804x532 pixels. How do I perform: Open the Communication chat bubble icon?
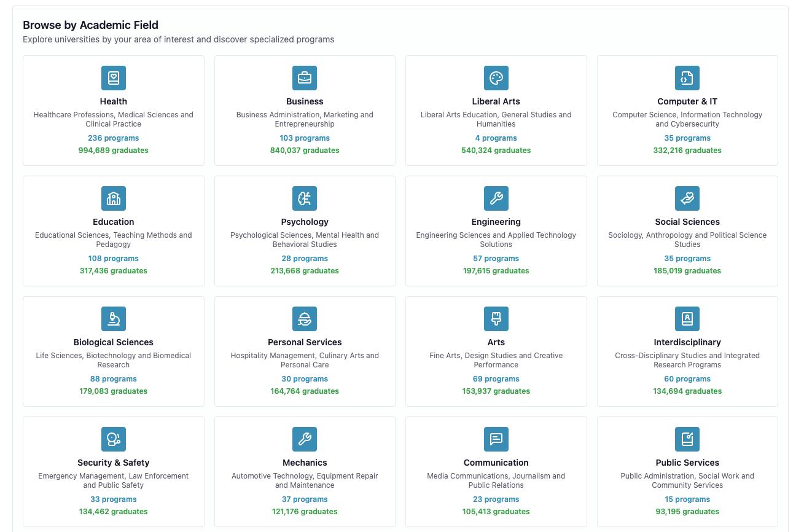[x=496, y=439]
